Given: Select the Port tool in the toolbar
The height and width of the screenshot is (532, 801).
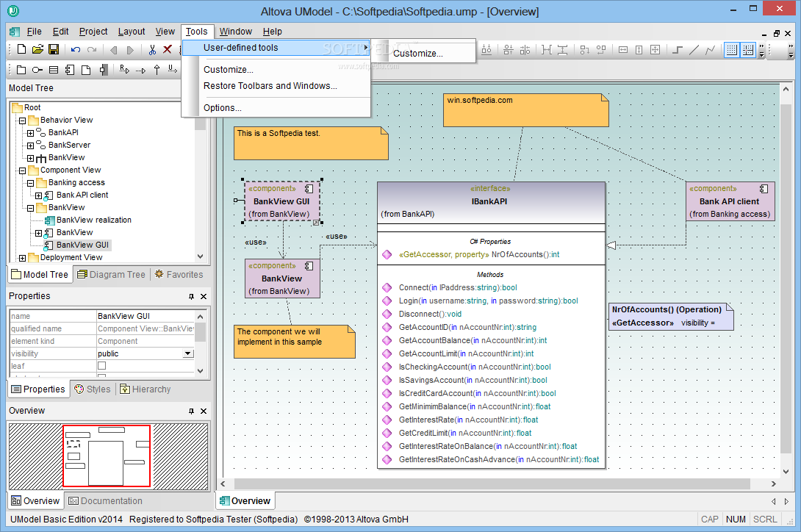Looking at the screenshot, I should coord(103,70).
